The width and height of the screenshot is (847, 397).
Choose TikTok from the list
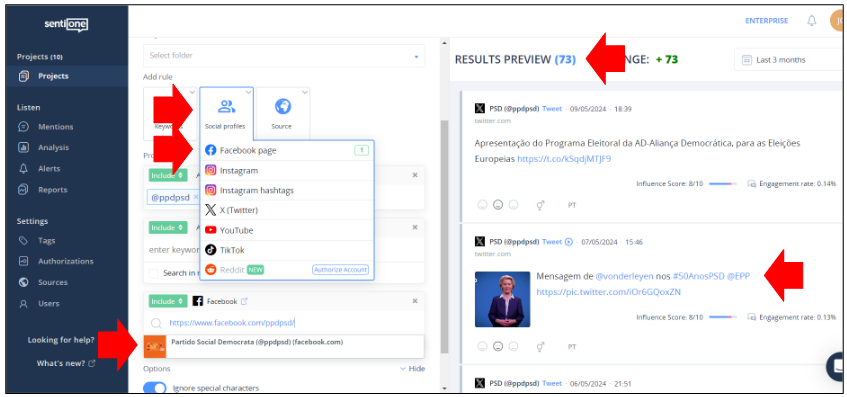(287, 250)
